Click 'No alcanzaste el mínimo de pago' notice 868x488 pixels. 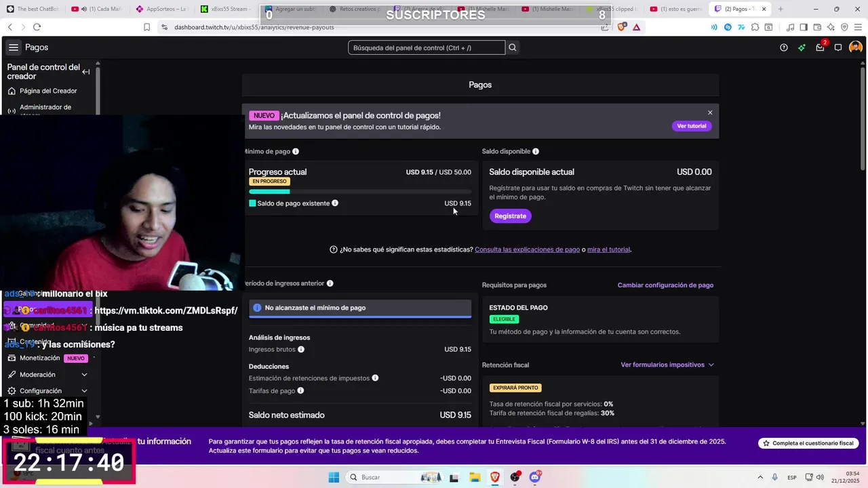pos(359,308)
